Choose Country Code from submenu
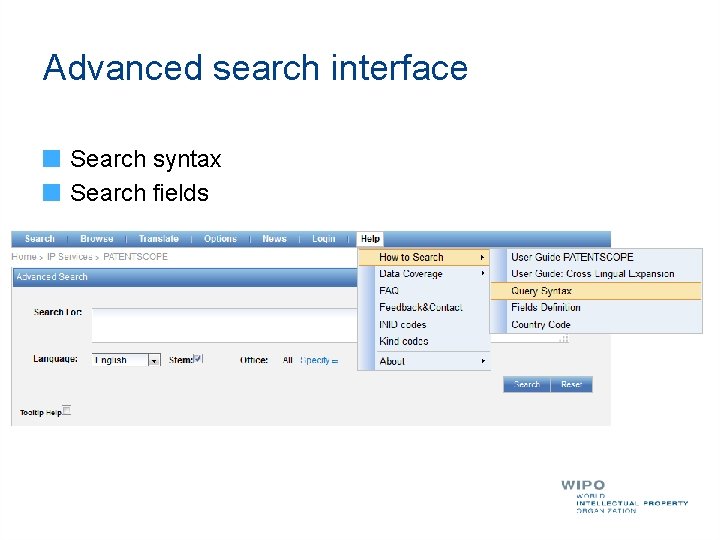This screenshot has height=540, width=720. tap(541, 325)
